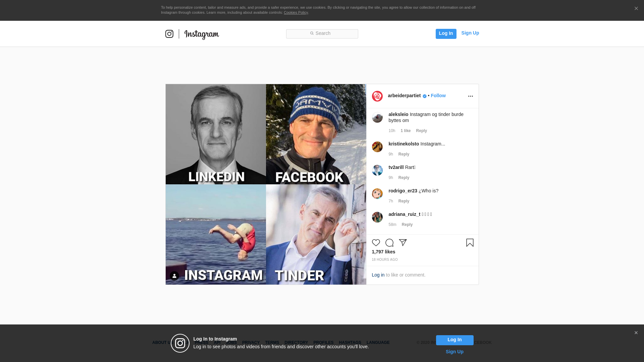Image resolution: width=644 pixels, height=362 pixels.
Task: Click the Instagram logo in bottom banner
Action: click(x=180, y=343)
